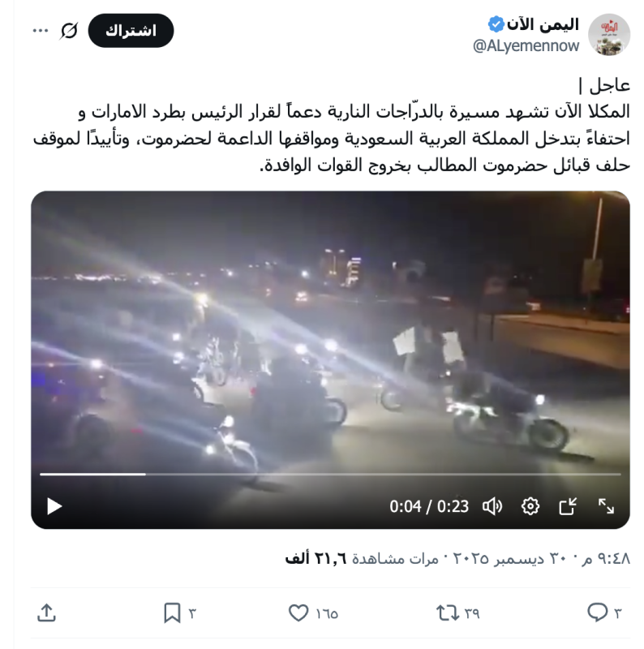644x649 pixels.
Task: Toggle fullscreen video arrows icon
Action: pos(606,506)
